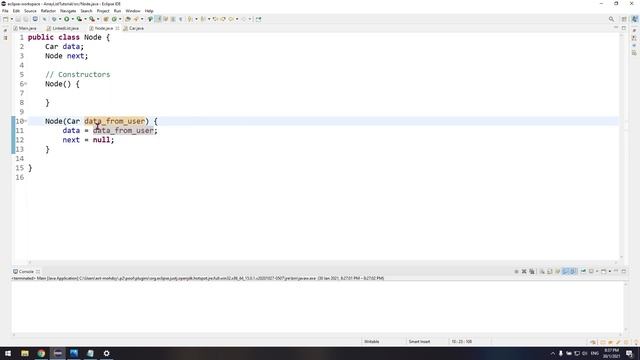640x360 pixels.
Task: Open the Project menu
Action: pyautogui.click(x=103, y=11)
